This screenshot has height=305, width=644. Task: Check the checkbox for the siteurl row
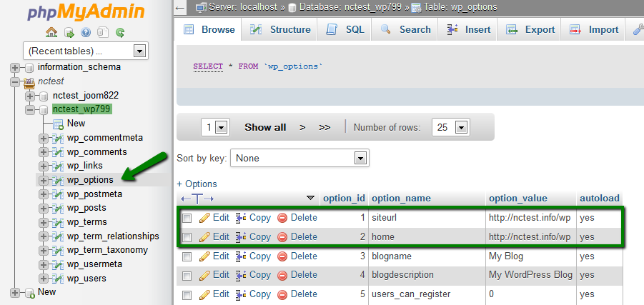(187, 219)
